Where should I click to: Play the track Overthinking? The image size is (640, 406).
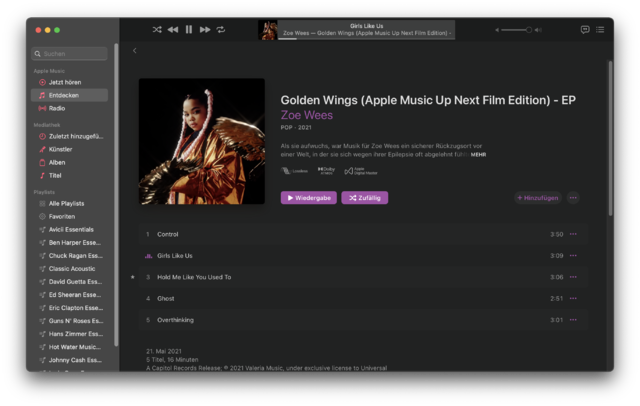[x=363, y=320]
